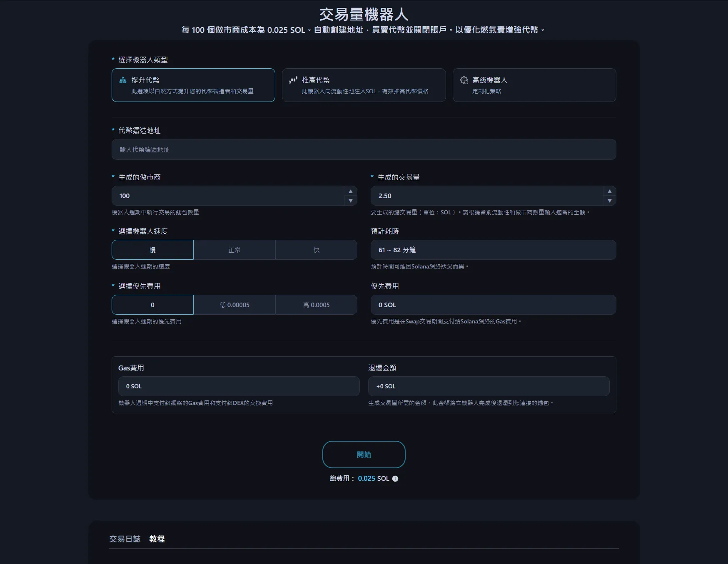Viewport: 728px width, 564px height.
Task: Click the info icon beside 總費用
Action: point(395,479)
